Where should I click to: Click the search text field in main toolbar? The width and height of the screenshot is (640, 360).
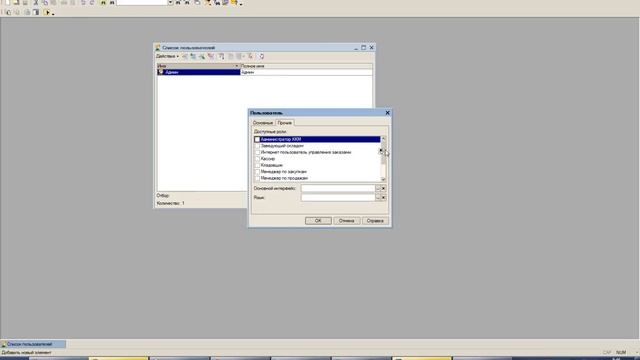142,2
